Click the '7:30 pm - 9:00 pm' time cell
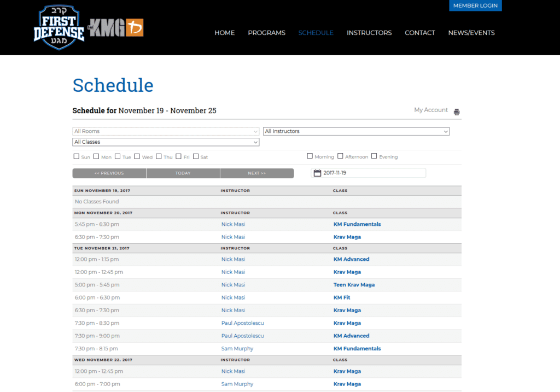Image resolution: width=560 pixels, height=392 pixels. pos(97,336)
